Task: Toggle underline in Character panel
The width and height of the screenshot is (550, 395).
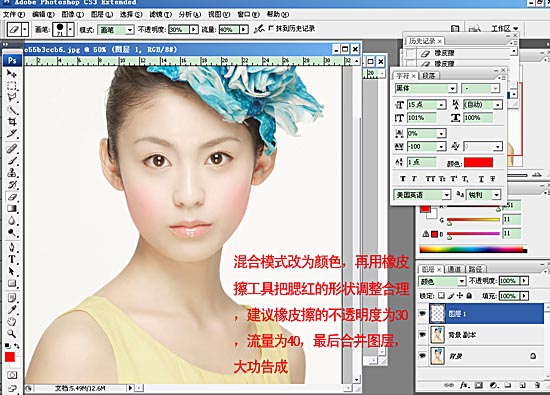Action: pyautogui.click(x=481, y=179)
